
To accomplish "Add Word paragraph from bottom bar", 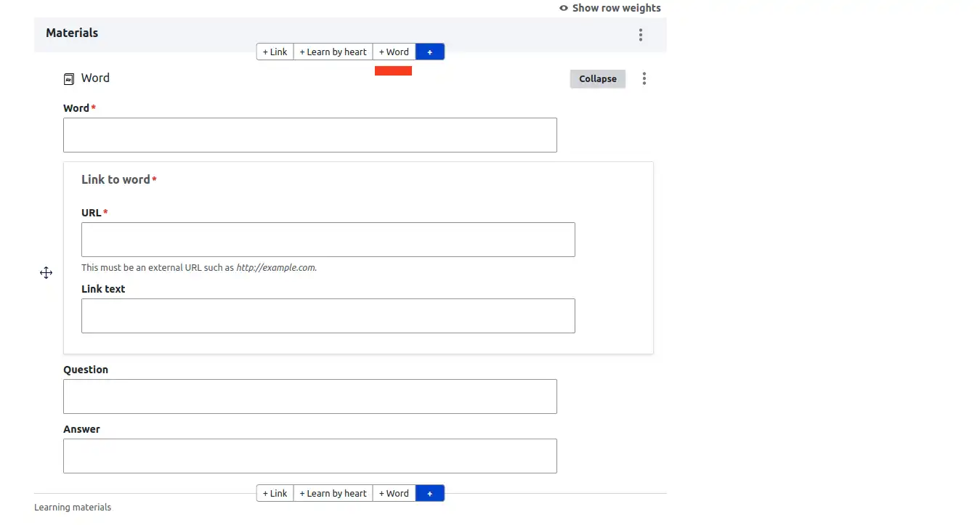I will pyautogui.click(x=394, y=494).
